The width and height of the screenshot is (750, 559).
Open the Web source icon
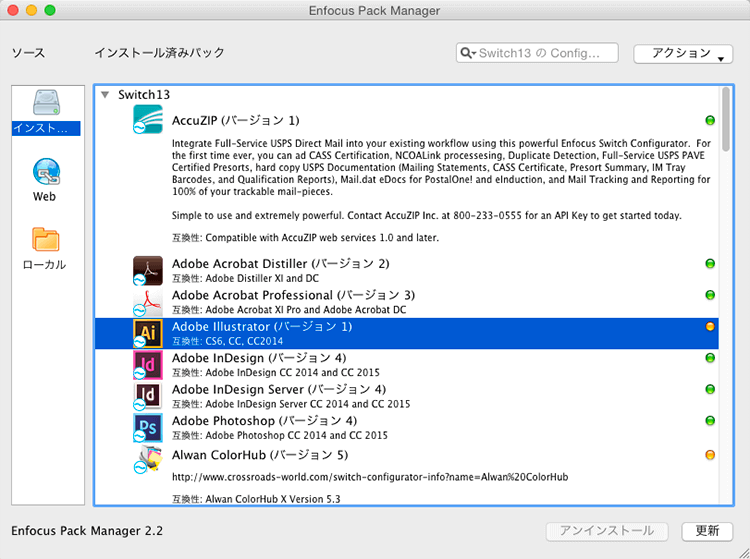pos(45,172)
